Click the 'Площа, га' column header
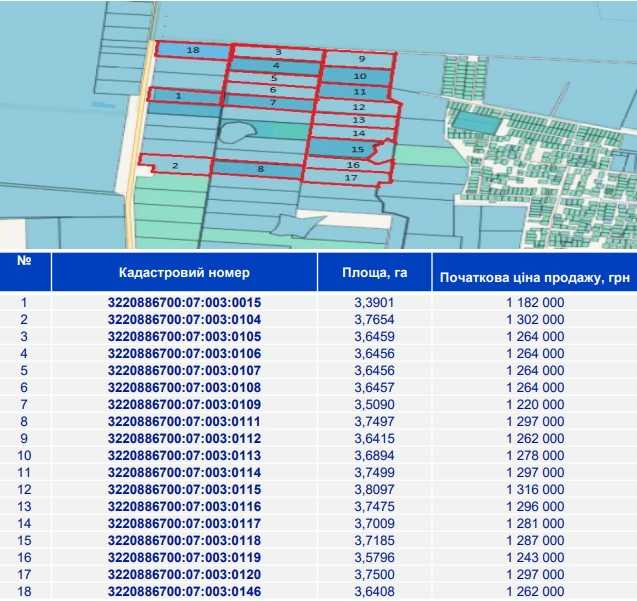Viewport: 637px width, 601px height. [374, 272]
